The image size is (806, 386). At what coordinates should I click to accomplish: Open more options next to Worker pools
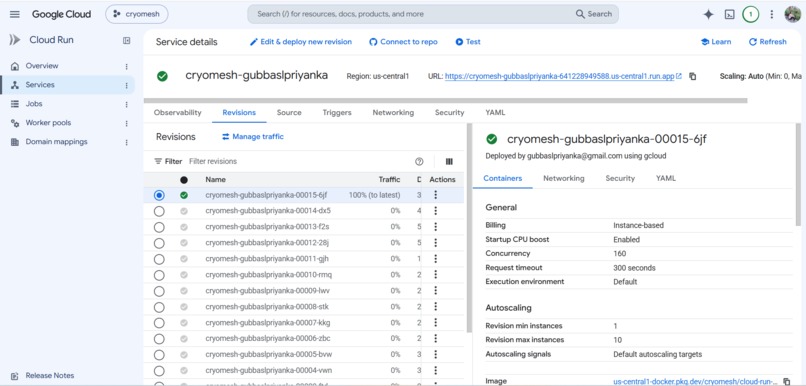pyautogui.click(x=126, y=123)
